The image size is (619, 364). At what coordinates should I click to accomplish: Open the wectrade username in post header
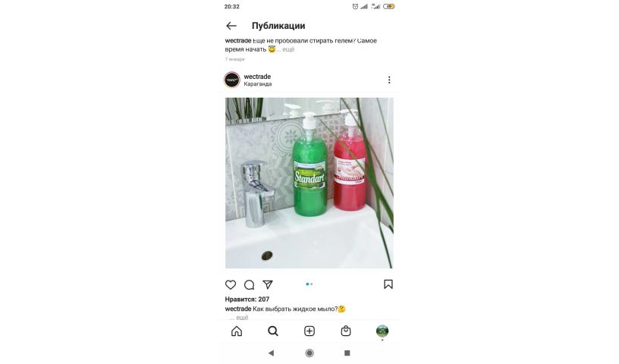click(x=257, y=76)
